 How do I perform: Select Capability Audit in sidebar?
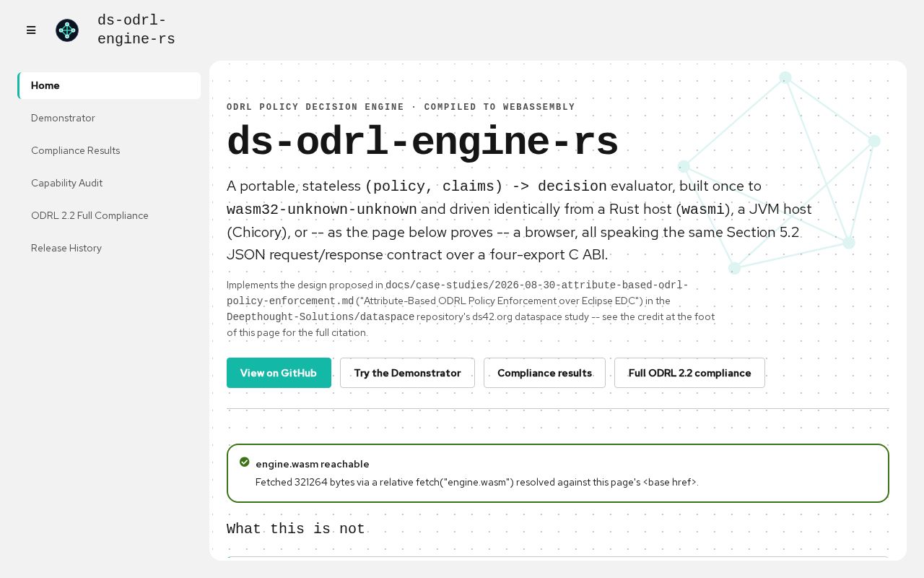point(109,183)
